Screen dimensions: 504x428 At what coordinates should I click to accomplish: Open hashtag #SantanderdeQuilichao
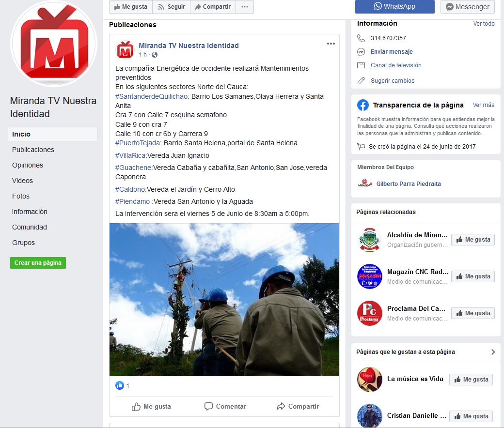(152, 96)
